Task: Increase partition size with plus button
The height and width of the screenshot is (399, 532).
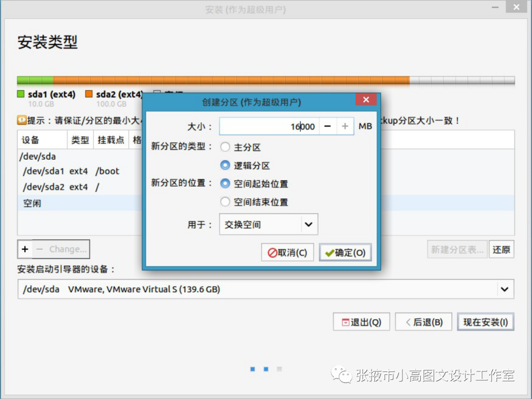Action: pos(345,126)
